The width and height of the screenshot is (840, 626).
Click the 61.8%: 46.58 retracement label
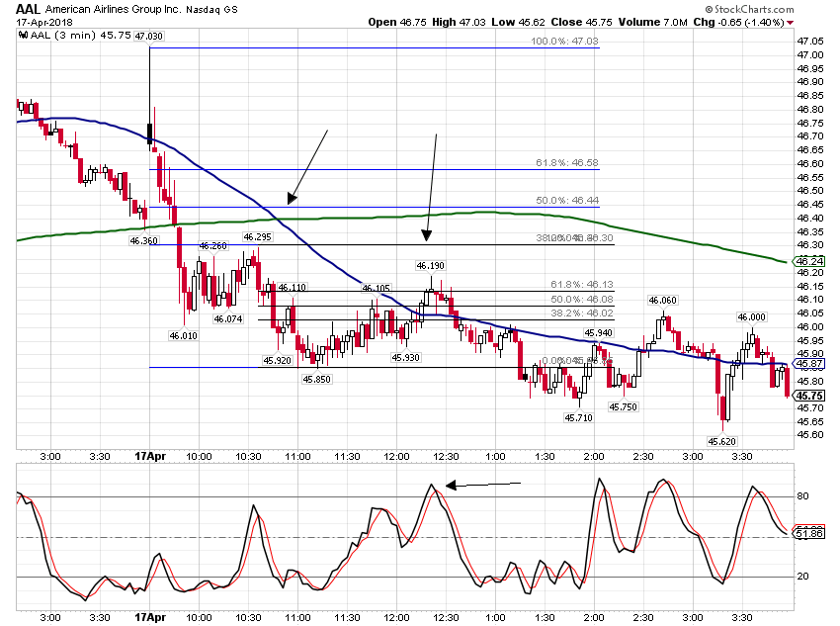567,162
